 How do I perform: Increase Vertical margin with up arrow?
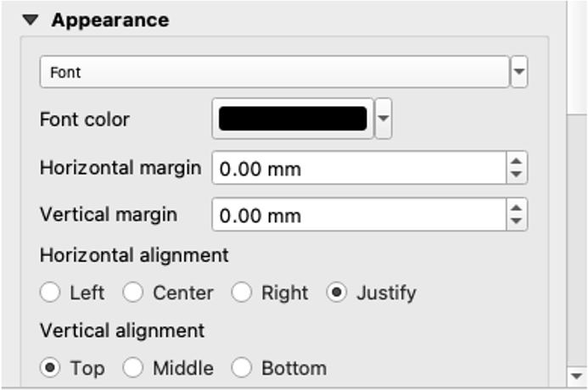(516, 208)
